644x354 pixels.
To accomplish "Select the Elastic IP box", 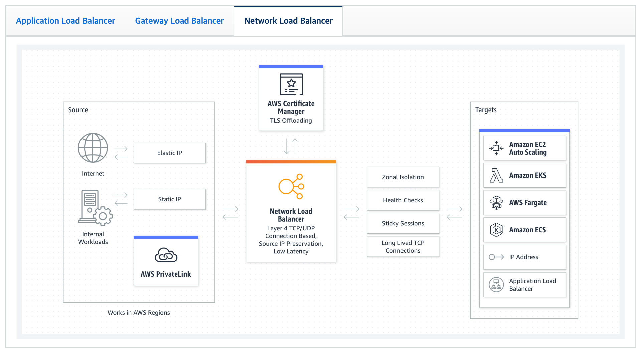I will [170, 153].
